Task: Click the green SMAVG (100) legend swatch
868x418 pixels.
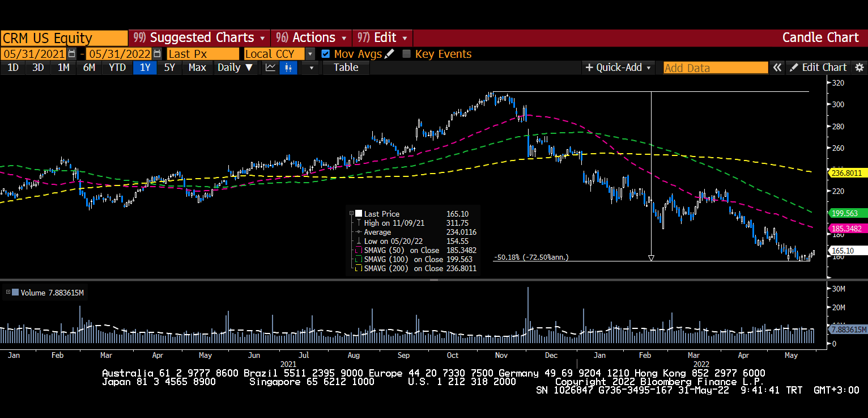Action: tap(358, 259)
